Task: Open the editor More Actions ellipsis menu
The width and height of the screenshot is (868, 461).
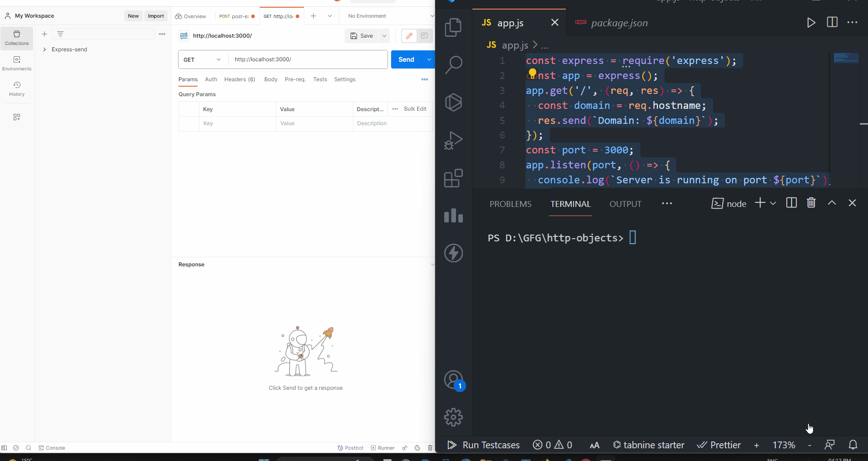Action: [x=853, y=22]
